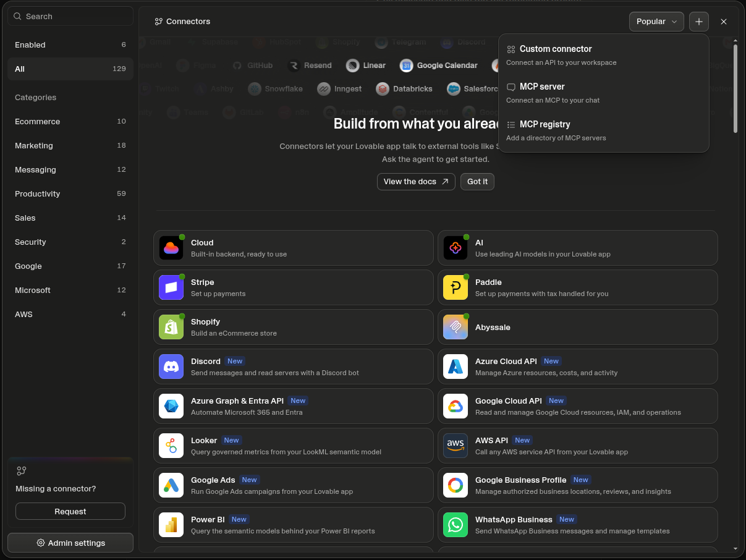Click the Power BI logo icon
The height and width of the screenshot is (560, 746).
point(171,525)
